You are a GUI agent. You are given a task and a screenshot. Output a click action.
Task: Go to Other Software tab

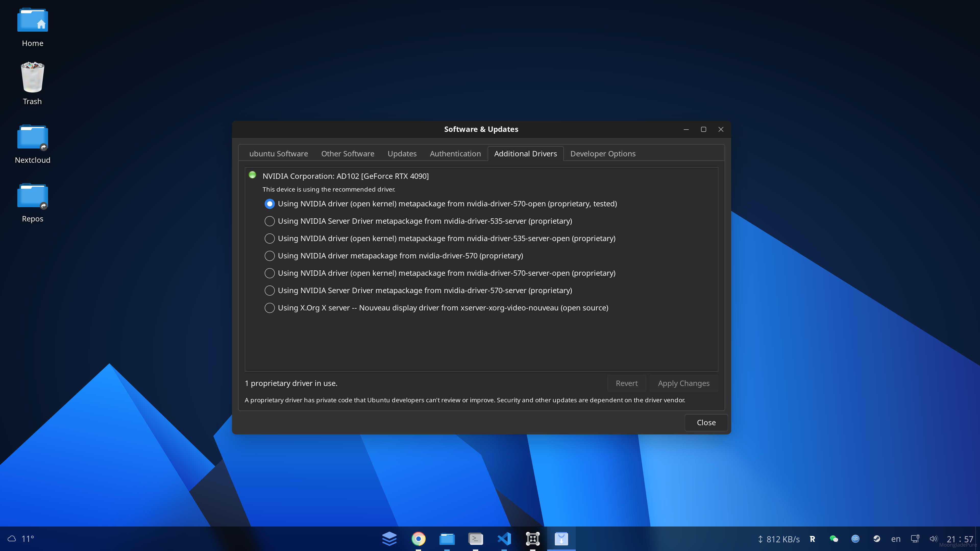[x=347, y=154]
